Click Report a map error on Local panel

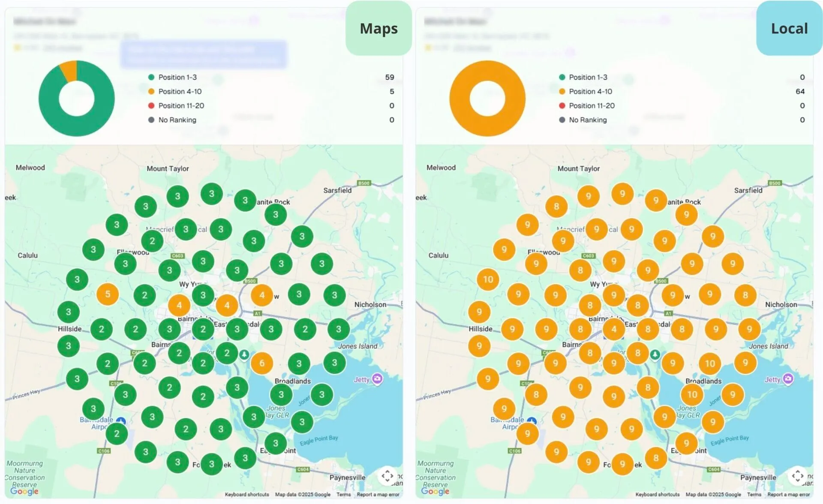[x=789, y=495]
